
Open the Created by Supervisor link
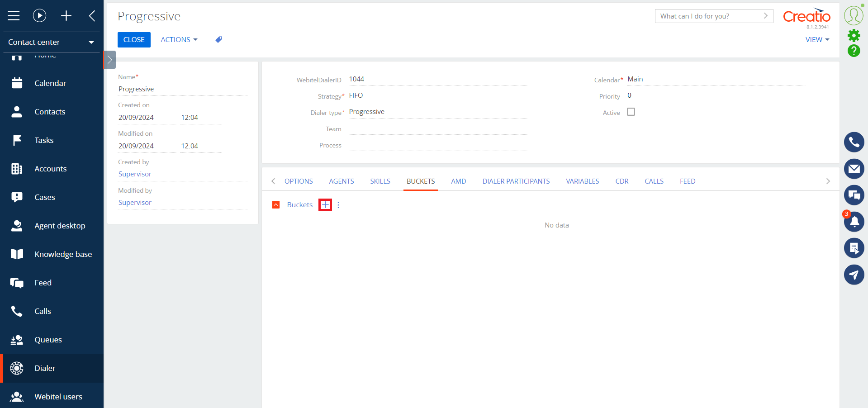135,174
